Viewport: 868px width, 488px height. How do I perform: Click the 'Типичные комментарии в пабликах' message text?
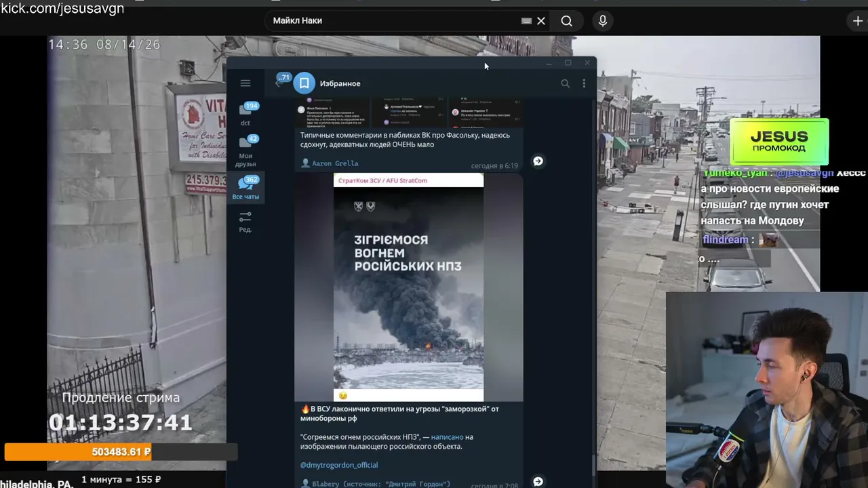405,140
